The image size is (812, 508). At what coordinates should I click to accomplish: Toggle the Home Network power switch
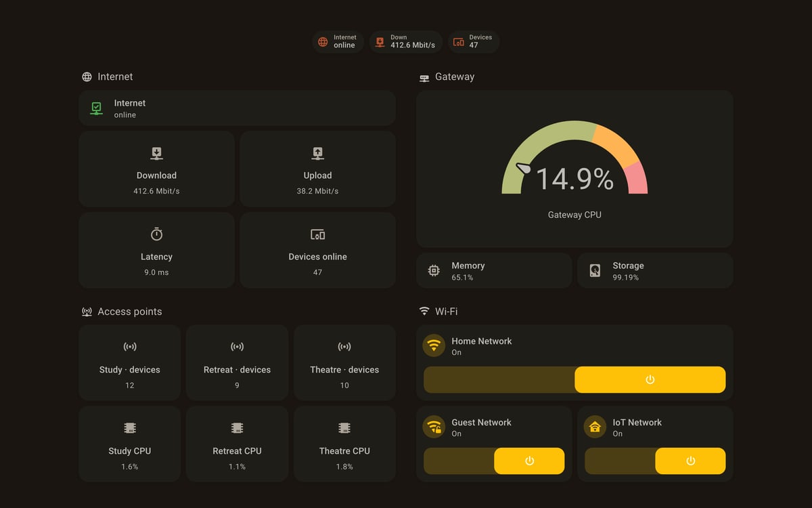pyautogui.click(x=574, y=380)
